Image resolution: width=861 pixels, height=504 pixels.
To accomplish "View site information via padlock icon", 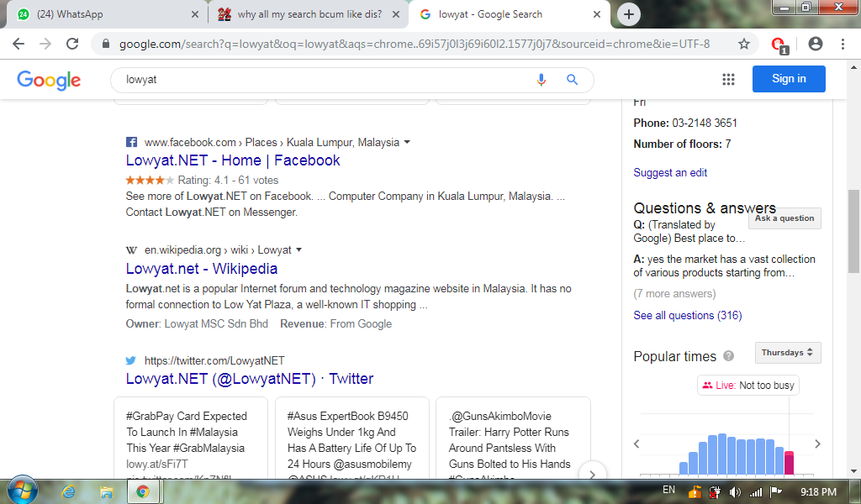I will (x=106, y=44).
